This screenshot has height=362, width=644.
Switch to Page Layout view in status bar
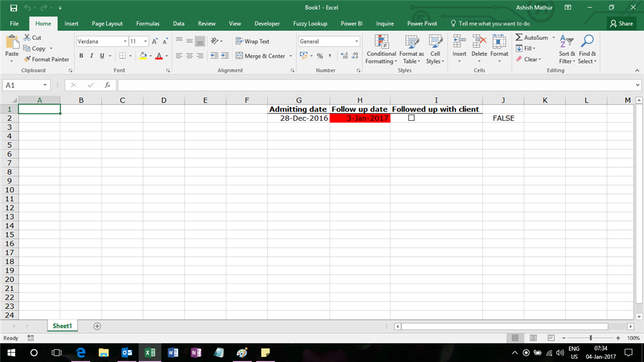click(533, 337)
